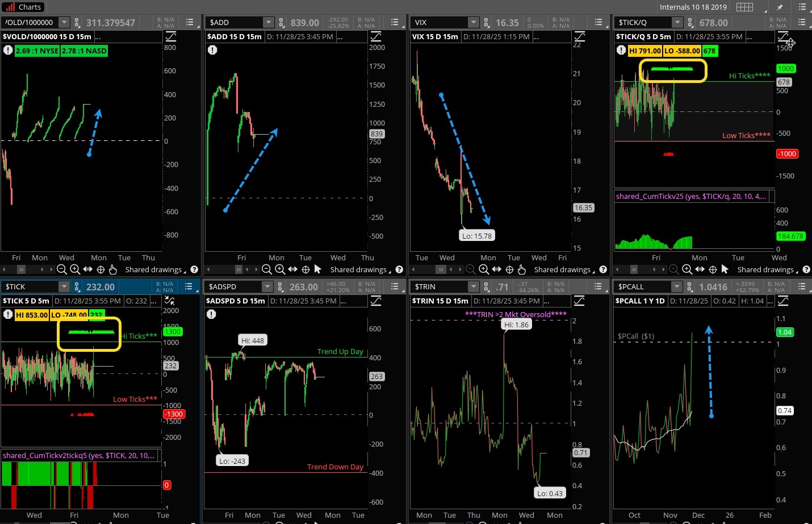The width and height of the screenshot is (812, 524).
Task: Click the Internals 10 18 2019 workspace name
Action: coord(693,7)
